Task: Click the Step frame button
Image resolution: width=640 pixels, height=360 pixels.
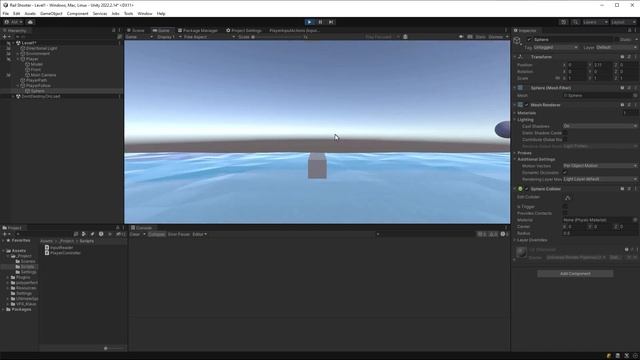Action: [331, 22]
